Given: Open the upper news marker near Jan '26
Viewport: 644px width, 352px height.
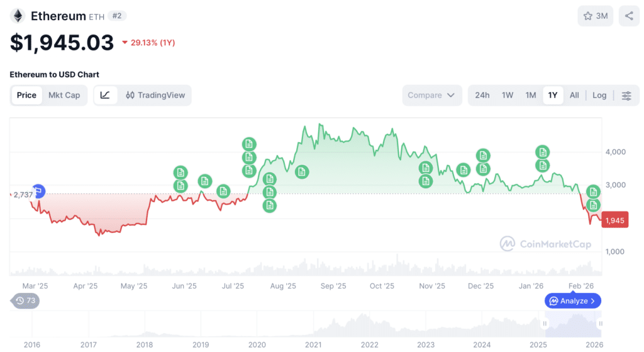Looking at the screenshot, I should (543, 152).
